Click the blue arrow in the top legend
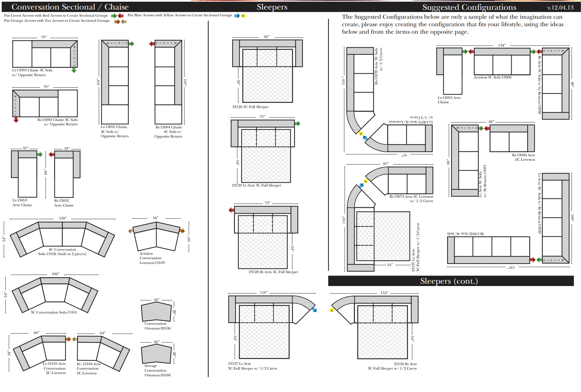The image size is (581, 392). tap(237, 16)
